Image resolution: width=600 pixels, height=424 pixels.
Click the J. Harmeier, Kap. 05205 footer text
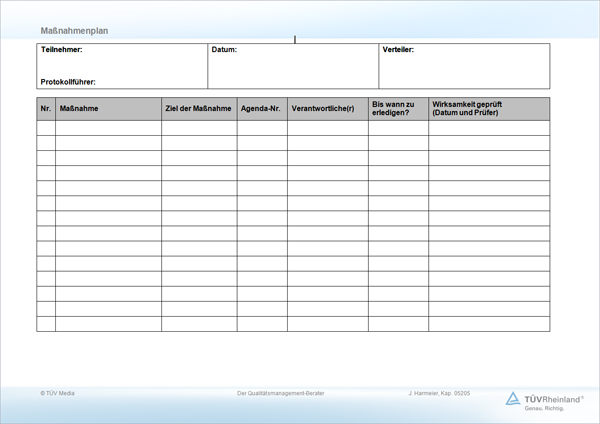[x=440, y=393]
